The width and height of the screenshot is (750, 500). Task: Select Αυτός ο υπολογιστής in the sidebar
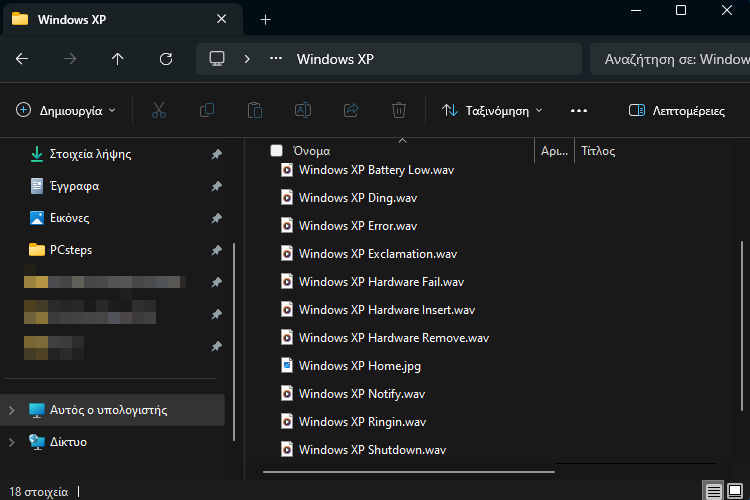pos(113,410)
